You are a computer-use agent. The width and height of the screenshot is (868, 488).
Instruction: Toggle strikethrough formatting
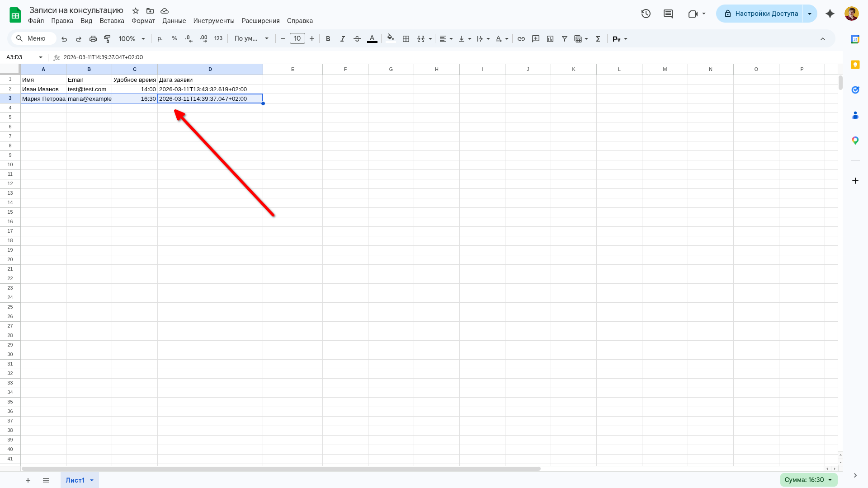pyautogui.click(x=357, y=39)
